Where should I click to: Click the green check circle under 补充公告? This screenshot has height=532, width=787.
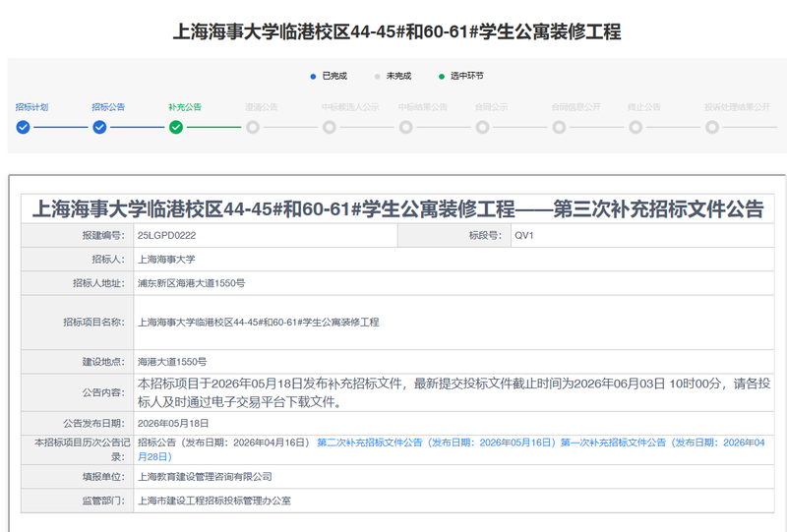tap(176, 128)
